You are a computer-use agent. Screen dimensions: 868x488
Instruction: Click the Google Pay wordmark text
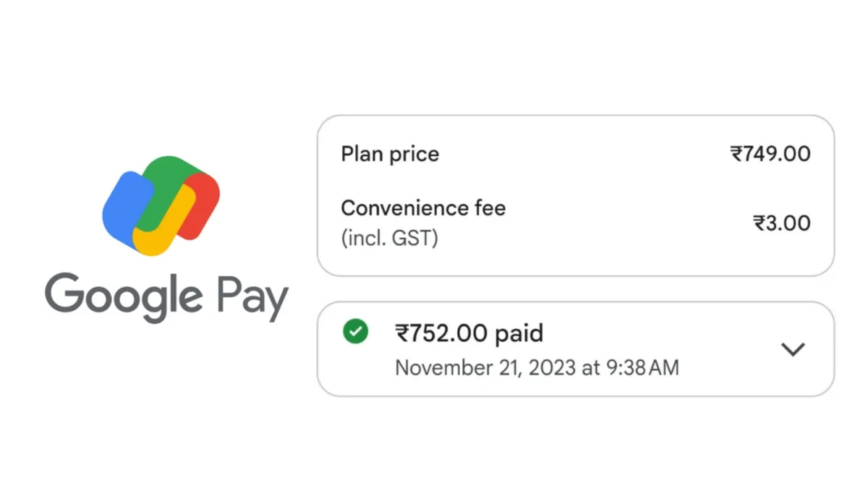[168, 296]
